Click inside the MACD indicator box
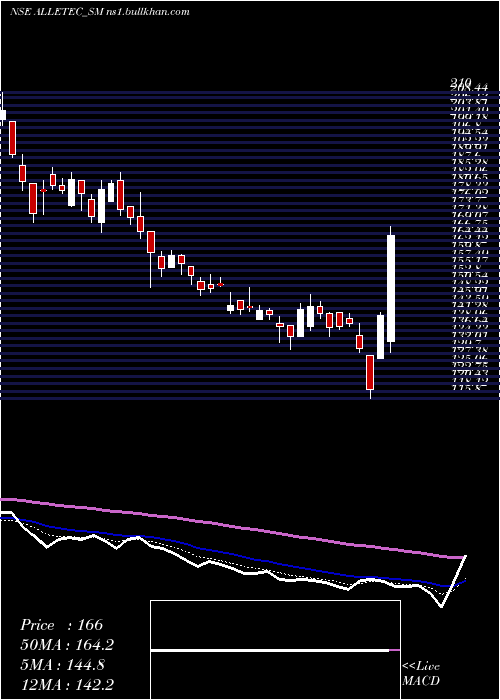This screenshot has width=500, height=700. pyautogui.click(x=275, y=650)
